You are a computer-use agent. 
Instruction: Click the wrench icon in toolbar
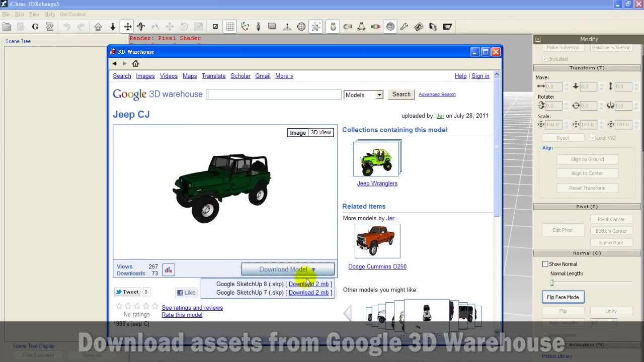[404, 27]
